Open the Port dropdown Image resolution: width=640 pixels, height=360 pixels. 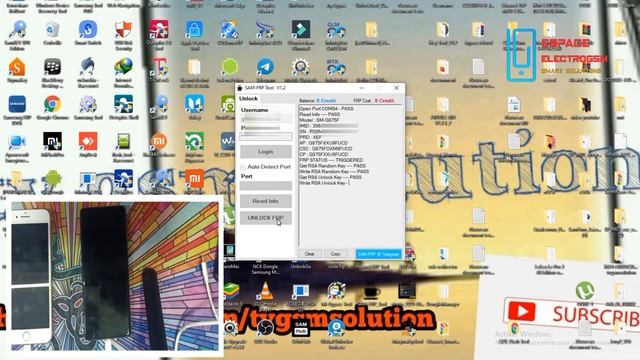[x=266, y=186]
